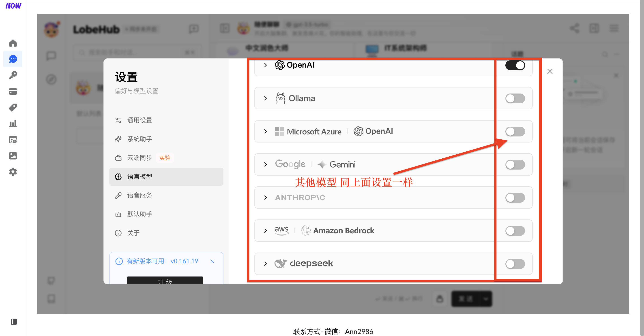
Task: Click the hamburger menu in background header
Action: point(614,28)
